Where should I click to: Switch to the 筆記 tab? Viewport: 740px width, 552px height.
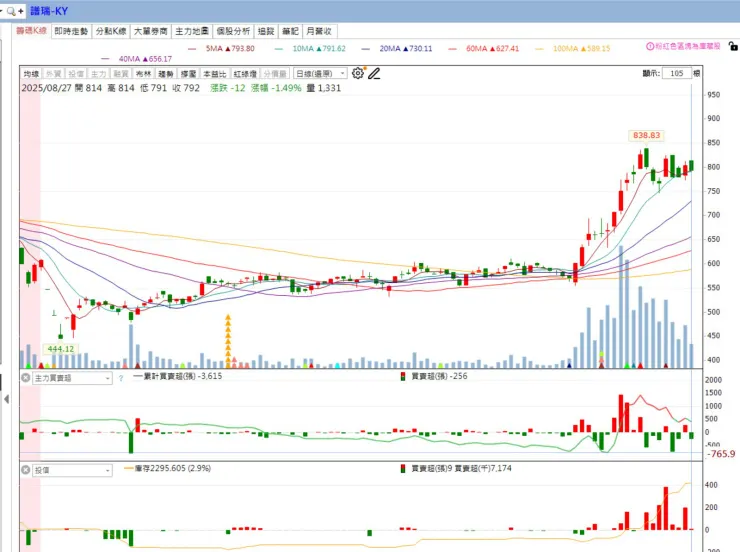click(x=290, y=31)
